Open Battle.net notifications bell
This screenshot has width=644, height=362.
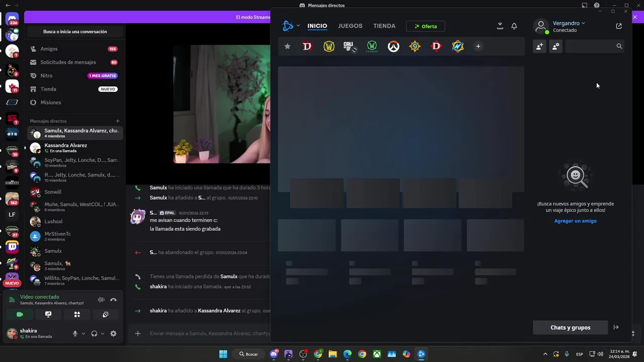[x=514, y=26]
